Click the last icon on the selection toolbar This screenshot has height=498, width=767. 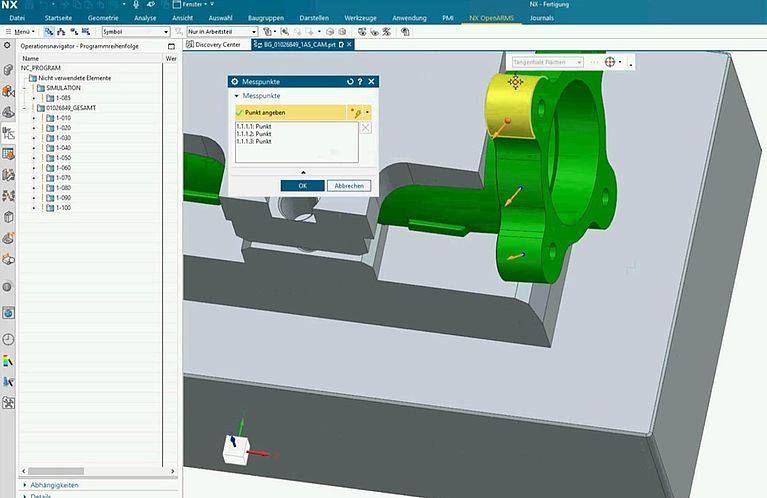405,32
